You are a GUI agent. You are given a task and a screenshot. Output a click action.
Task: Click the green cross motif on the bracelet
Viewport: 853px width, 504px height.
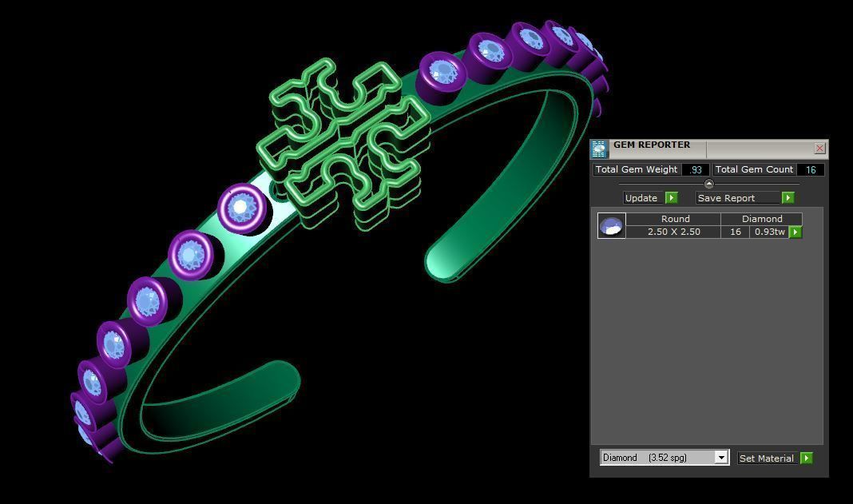coord(343,145)
